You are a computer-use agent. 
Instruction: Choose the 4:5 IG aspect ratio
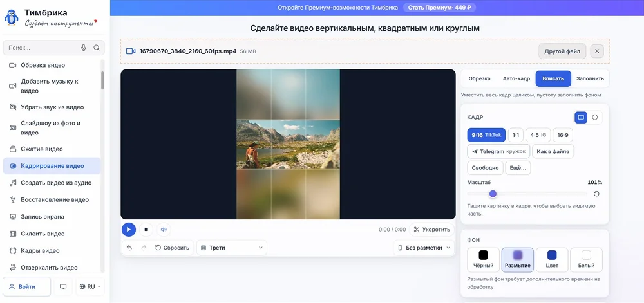(538, 135)
